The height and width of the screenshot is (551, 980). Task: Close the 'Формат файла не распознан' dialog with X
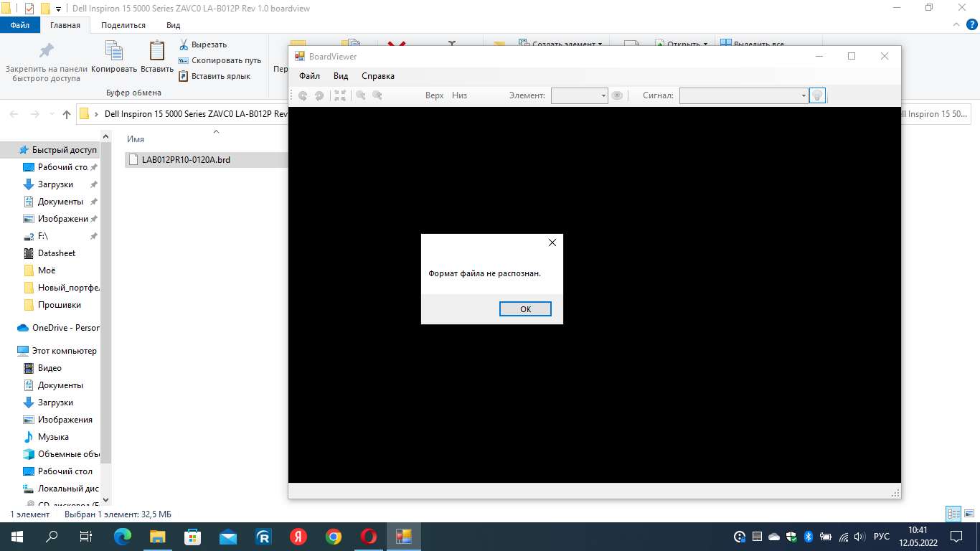(552, 242)
